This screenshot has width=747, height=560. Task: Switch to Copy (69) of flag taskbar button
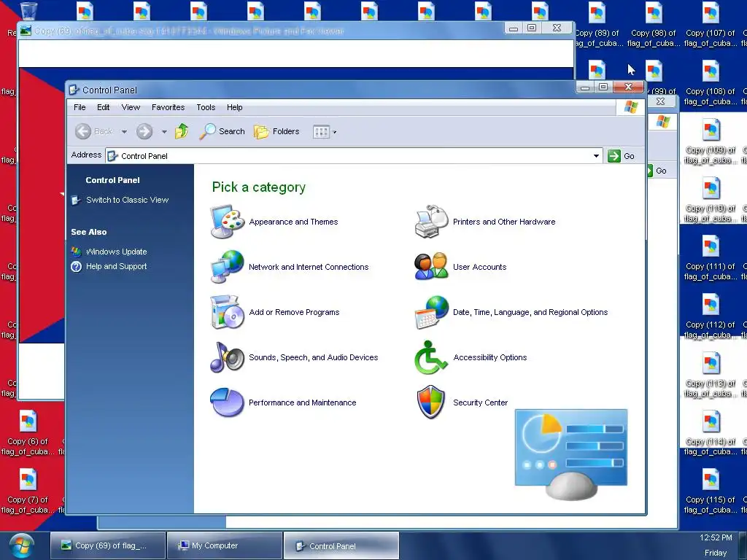click(108, 545)
